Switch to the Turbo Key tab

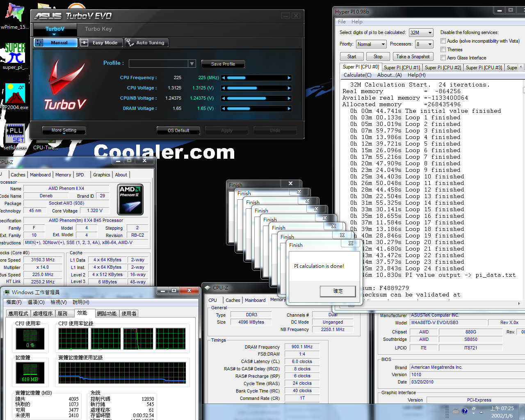click(x=98, y=29)
